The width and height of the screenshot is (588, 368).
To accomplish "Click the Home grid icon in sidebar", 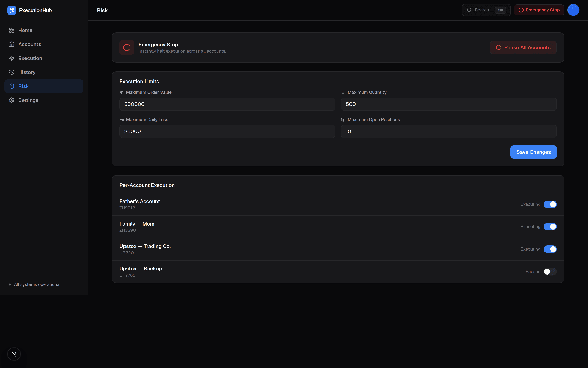I will 12,30.
